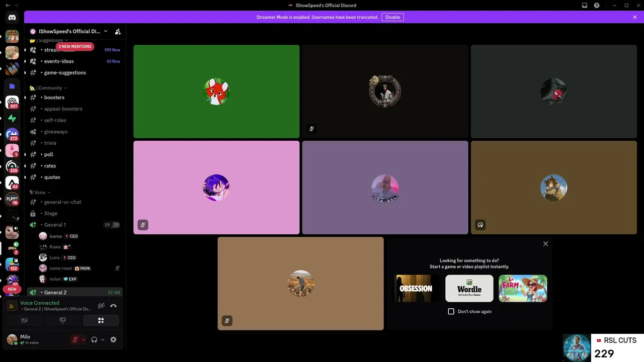Open the boosters channel

click(75, 98)
